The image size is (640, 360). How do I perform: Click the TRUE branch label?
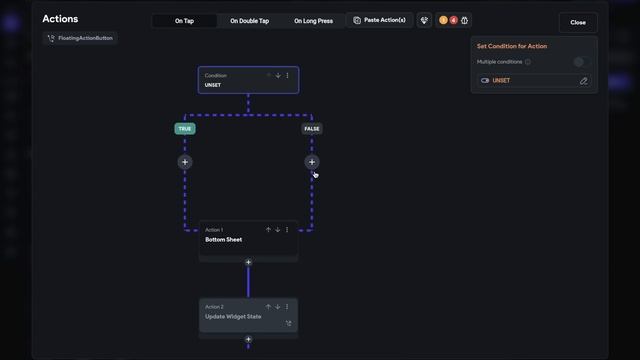pyautogui.click(x=185, y=129)
